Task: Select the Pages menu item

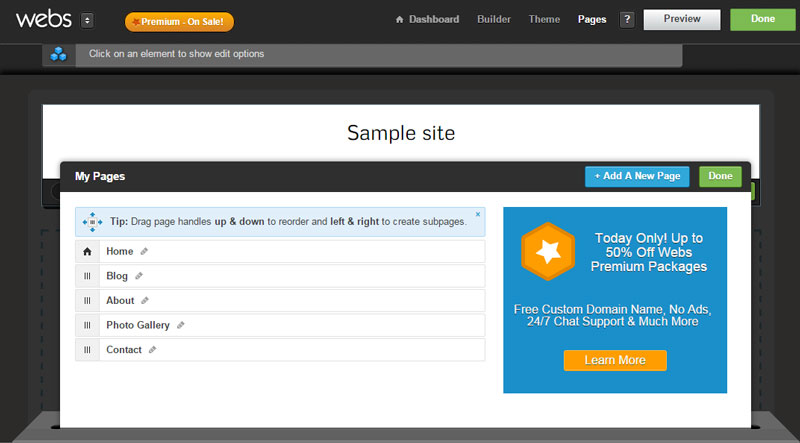Action: [x=592, y=19]
